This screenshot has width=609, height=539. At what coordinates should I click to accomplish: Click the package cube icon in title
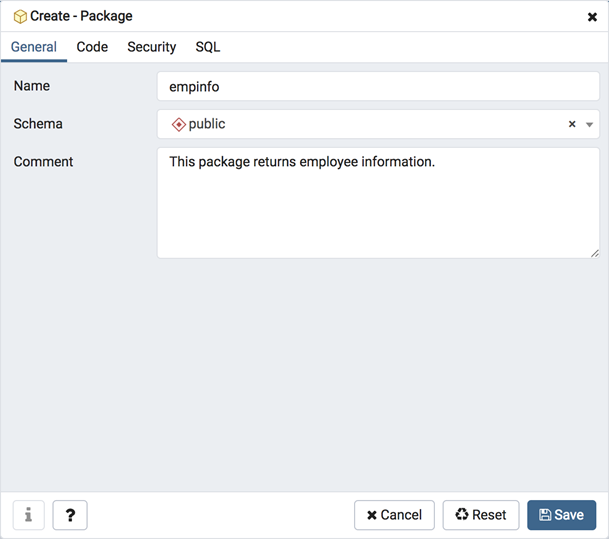pyautogui.click(x=20, y=17)
